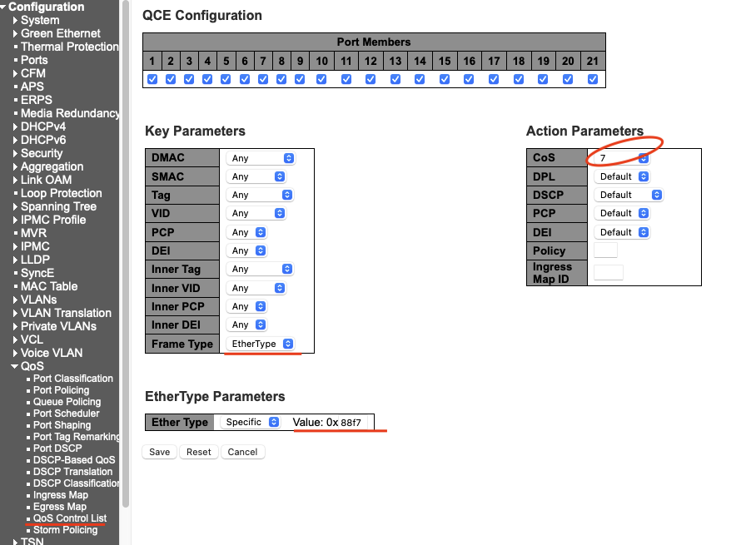Open the Inner PCP dropdown

(x=246, y=306)
